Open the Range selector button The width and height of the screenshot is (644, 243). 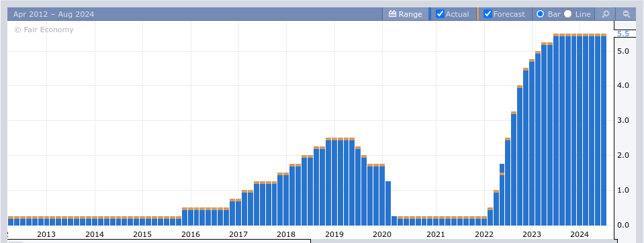tap(406, 14)
